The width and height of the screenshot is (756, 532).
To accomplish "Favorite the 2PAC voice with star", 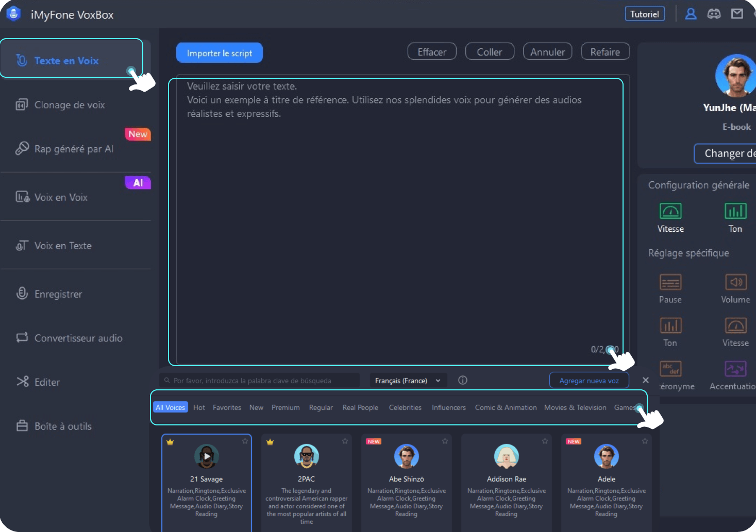I will 345,441.
